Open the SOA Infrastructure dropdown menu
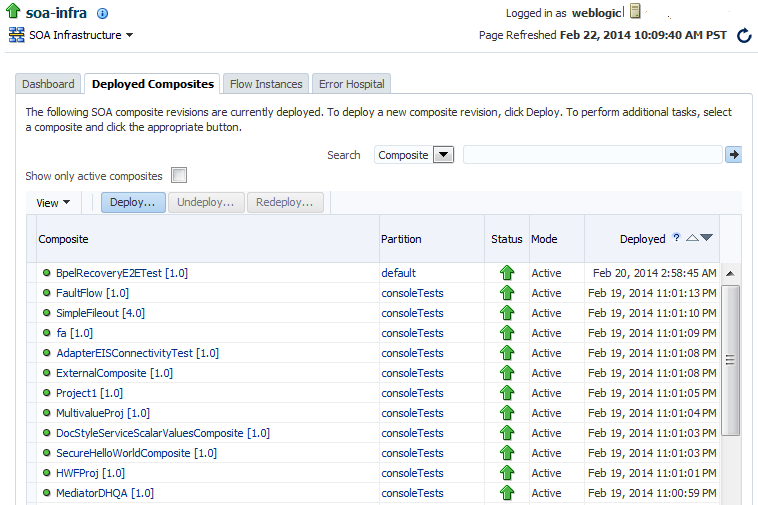This screenshot has height=505, width=758. (130, 35)
